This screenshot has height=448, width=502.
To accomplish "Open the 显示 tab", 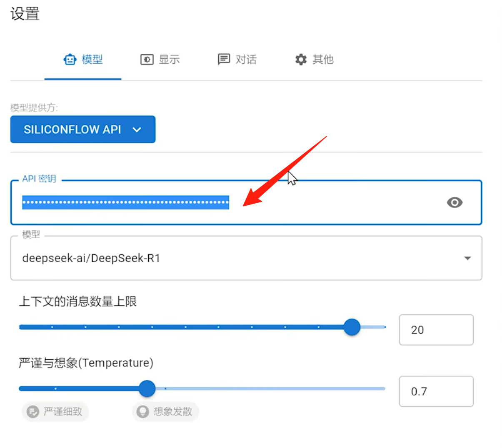I will tap(160, 60).
